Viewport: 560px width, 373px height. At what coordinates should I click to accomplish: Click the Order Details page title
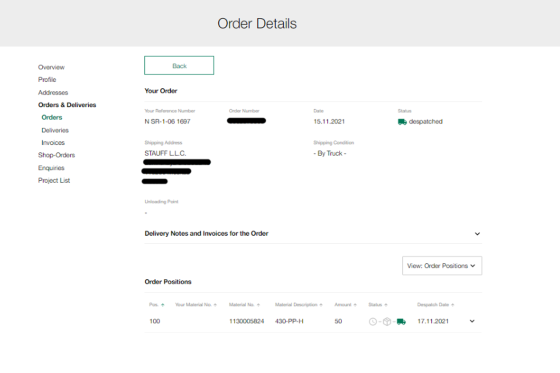pos(257,24)
